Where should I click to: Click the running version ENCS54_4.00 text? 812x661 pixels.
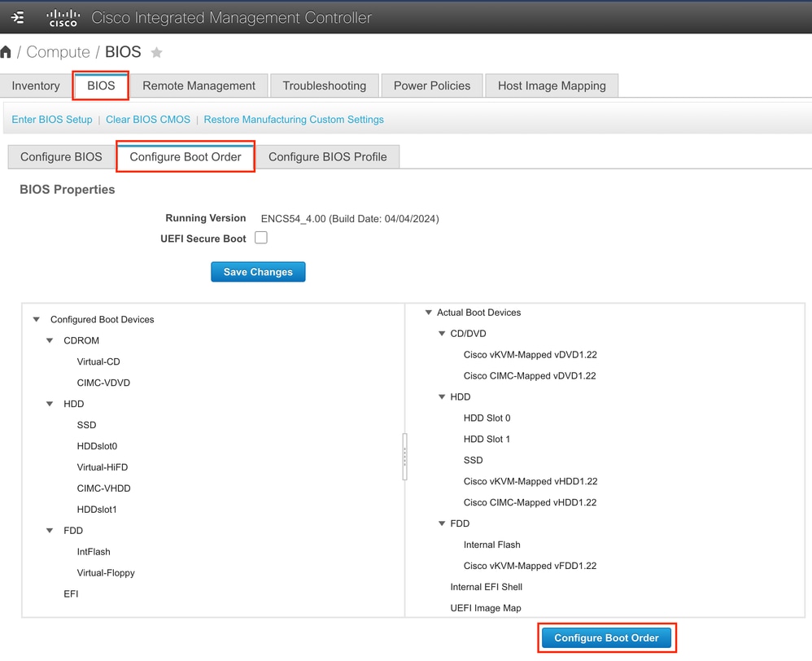[350, 219]
